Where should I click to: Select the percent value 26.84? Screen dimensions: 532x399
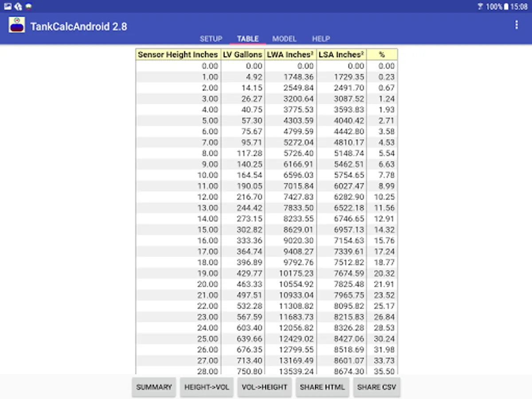coord(385,317)
